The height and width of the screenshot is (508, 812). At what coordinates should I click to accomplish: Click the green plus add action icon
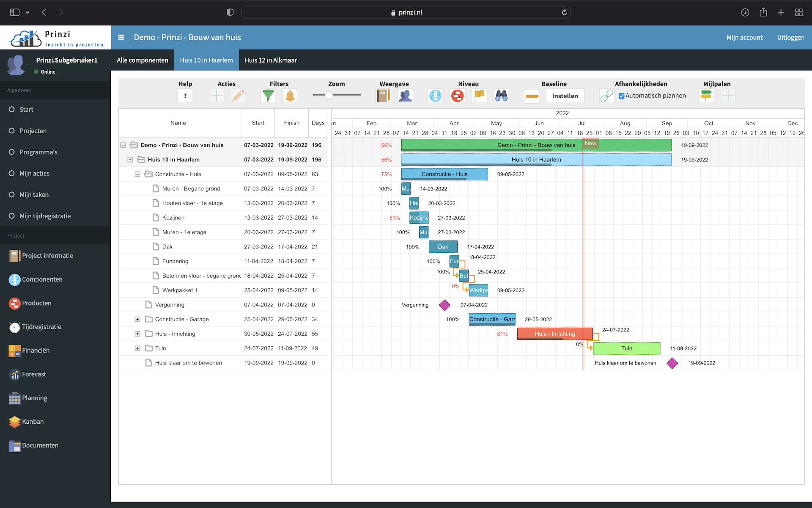tap(217, 96)
